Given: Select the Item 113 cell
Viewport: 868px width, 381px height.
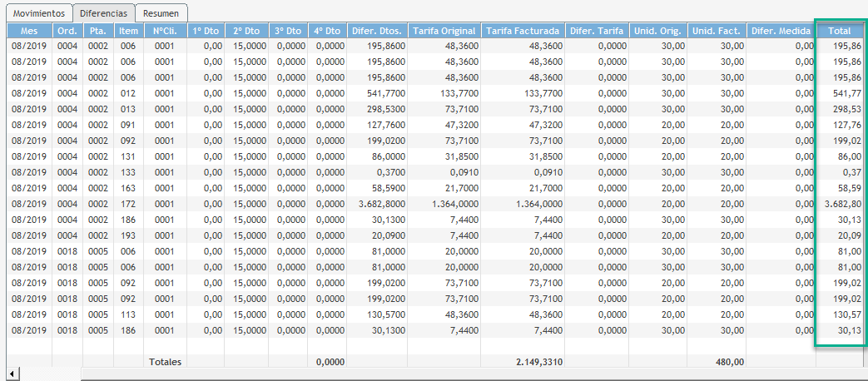Looking at the screenshot, I should coord(128,314).
